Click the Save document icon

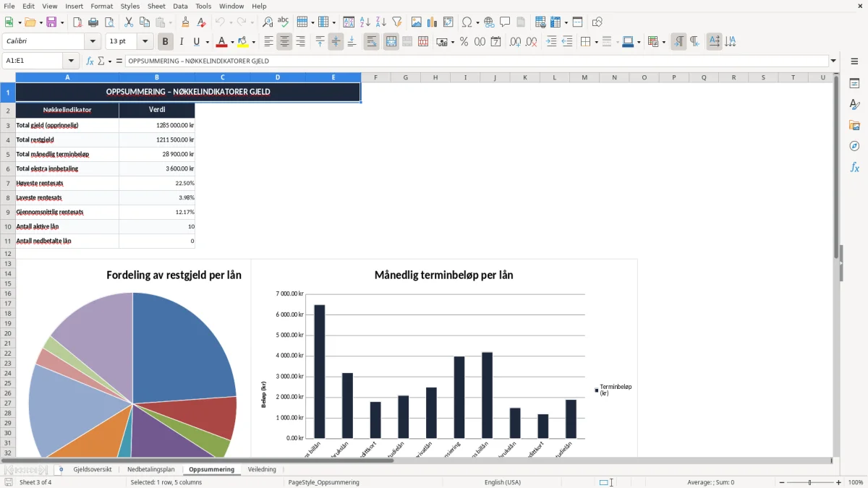point(51,22)
